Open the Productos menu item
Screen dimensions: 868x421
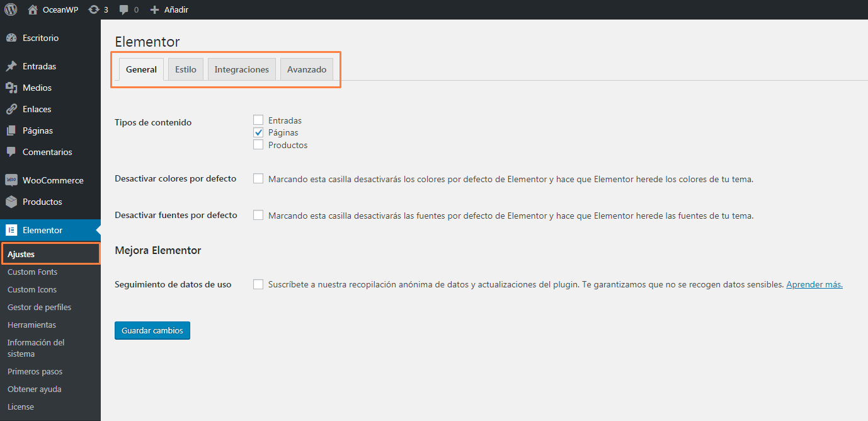click(50, 202)
